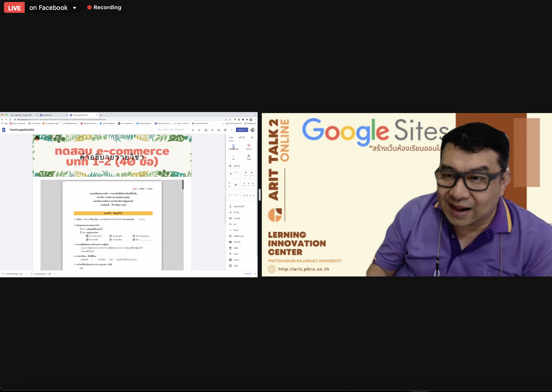
Task: Collapse the Layouts section chevron
Action: [254, 166]
